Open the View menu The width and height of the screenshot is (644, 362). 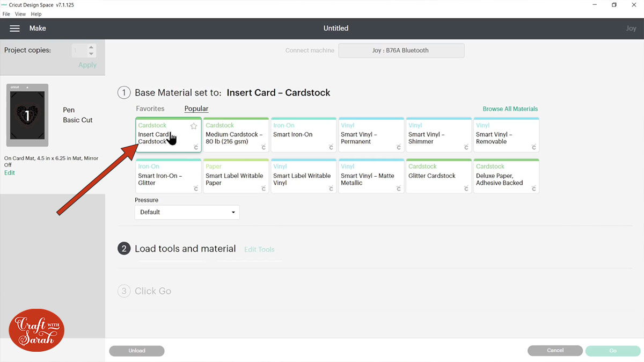point(20,14)
